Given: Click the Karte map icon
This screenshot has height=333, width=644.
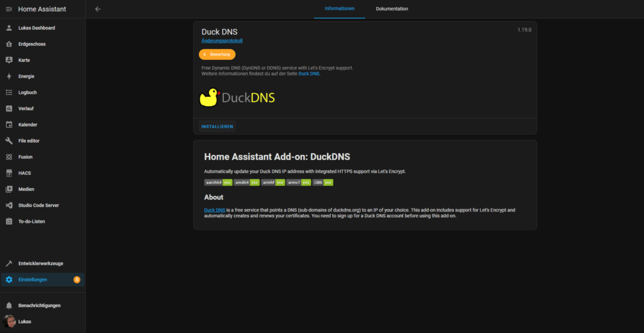Looking at the screenshot, I should (x=9, y=60).
